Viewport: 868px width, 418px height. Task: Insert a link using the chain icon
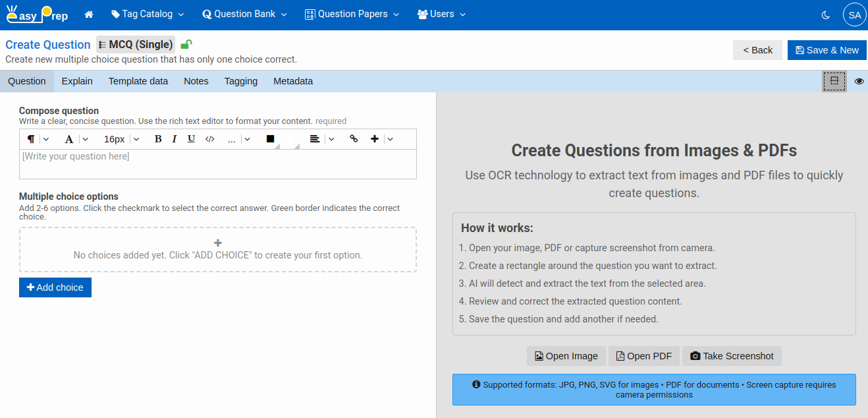coord(354,138)
